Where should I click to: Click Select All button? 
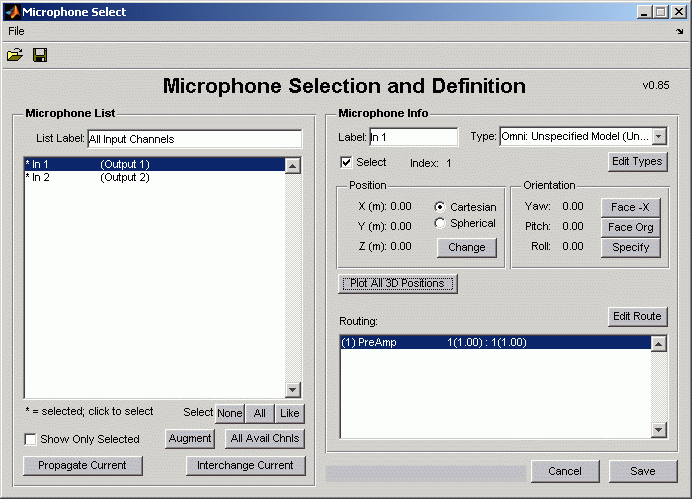(260, 413)
